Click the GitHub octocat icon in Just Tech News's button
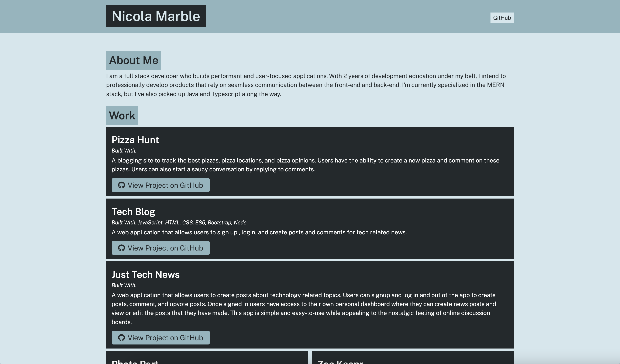 pos(121,337)
